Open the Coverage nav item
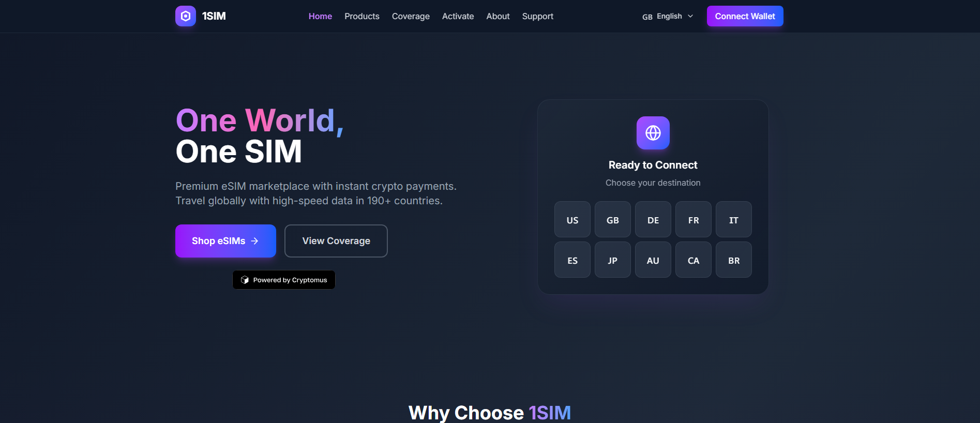980x423 pixels. [411, 16]
